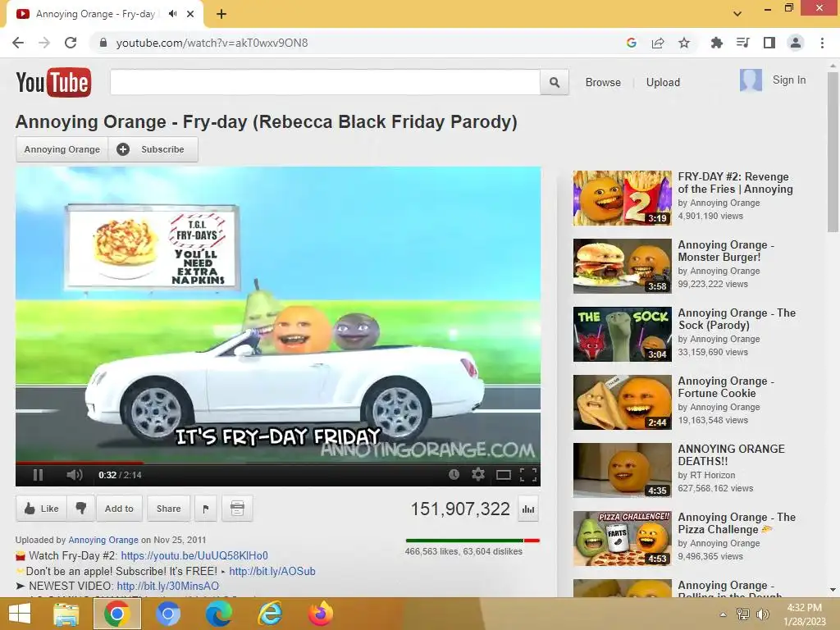Mute the video player volume

click(x=75, y=475)
